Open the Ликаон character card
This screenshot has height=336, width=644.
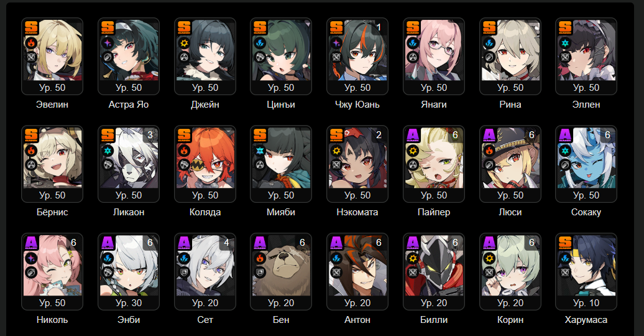point(129,164)
